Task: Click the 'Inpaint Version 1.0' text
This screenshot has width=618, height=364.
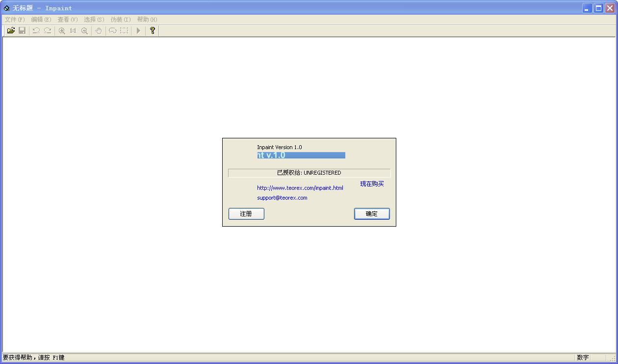Action: [x=280, y=147]
